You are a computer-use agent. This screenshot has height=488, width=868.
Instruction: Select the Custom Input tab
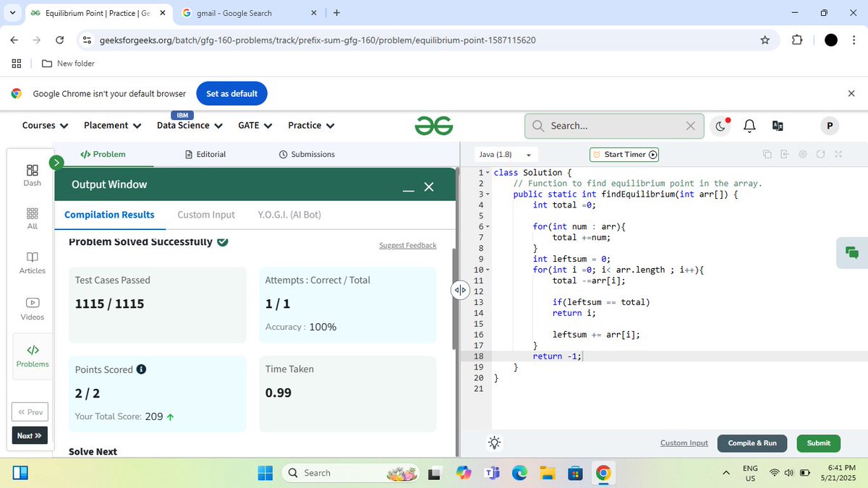tap(206, 215)
